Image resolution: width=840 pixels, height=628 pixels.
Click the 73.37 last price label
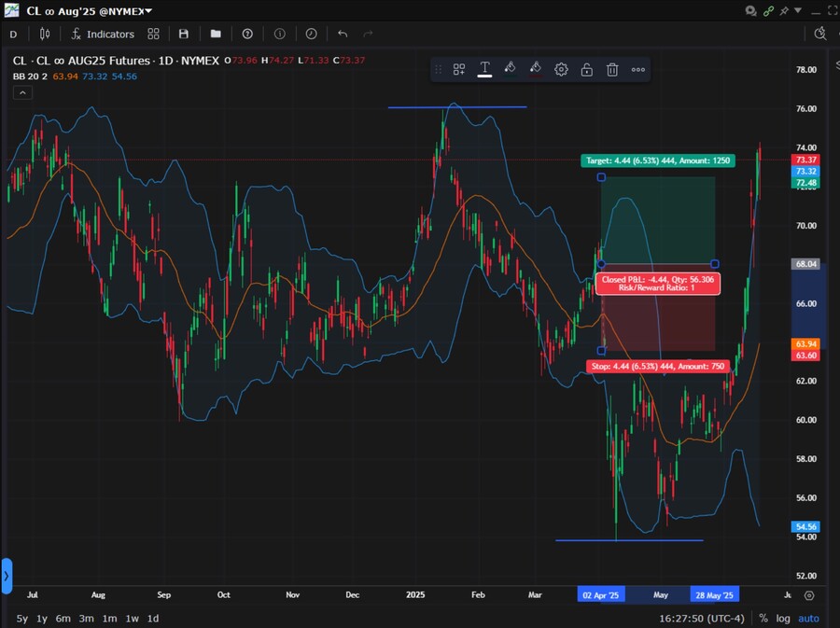coord(805,160)
